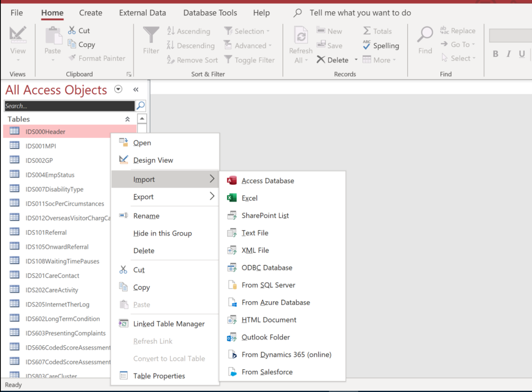Toggle italic formatting button
The image size is (532, 392).
(509, 54)
